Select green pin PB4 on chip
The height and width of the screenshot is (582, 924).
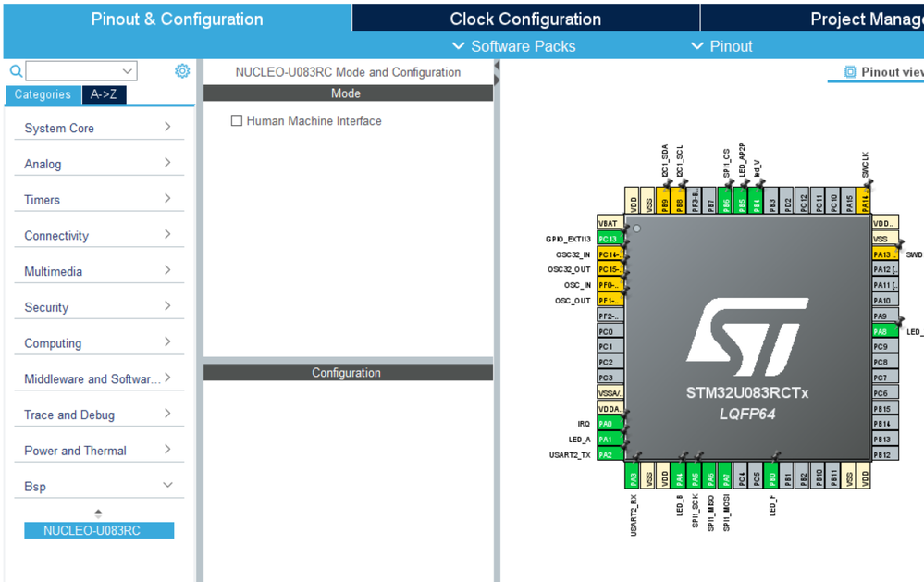tap(756, 201)
